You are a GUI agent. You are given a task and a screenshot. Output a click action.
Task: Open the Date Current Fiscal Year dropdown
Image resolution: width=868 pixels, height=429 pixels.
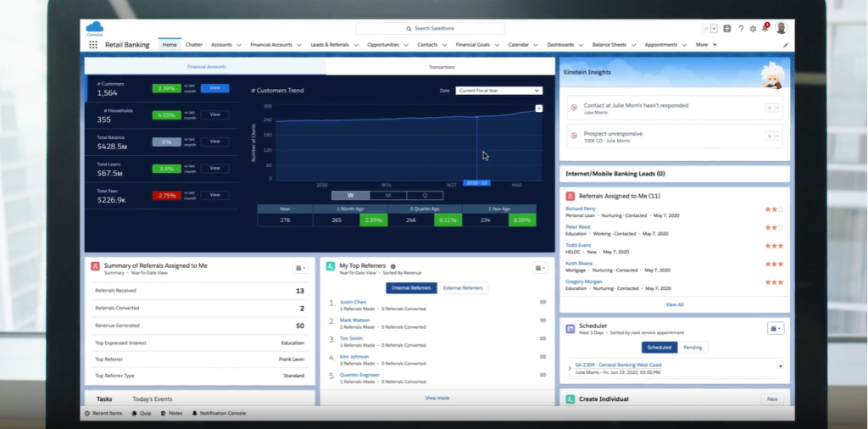[x=498, y=90]
